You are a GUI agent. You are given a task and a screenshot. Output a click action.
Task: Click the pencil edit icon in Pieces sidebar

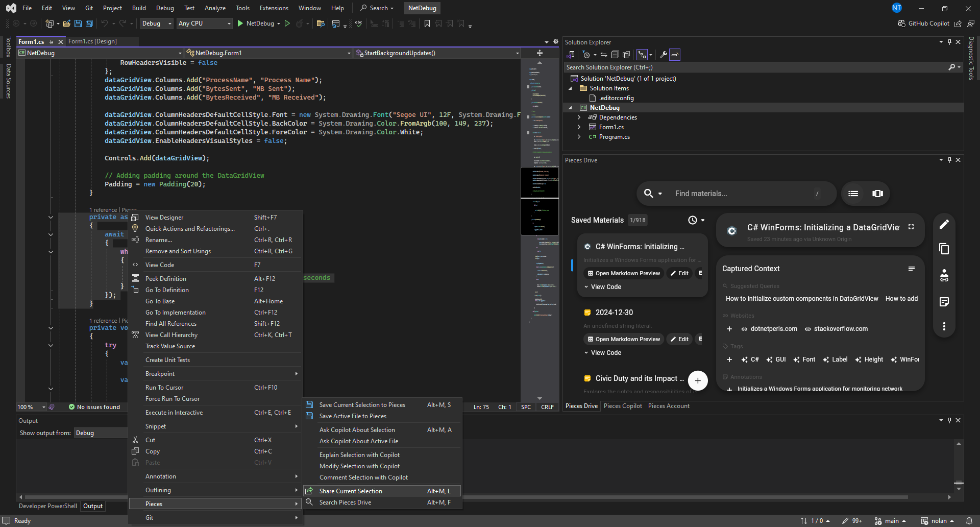[x=944, y=224]
